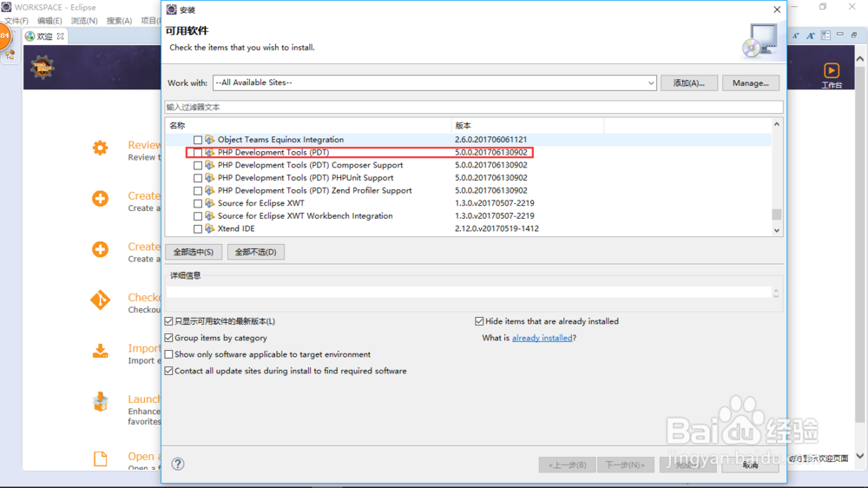Image resolution: width=868 pixels, height=488 pixels.
Task: Click the Import download icon
Action: [100, 351]
